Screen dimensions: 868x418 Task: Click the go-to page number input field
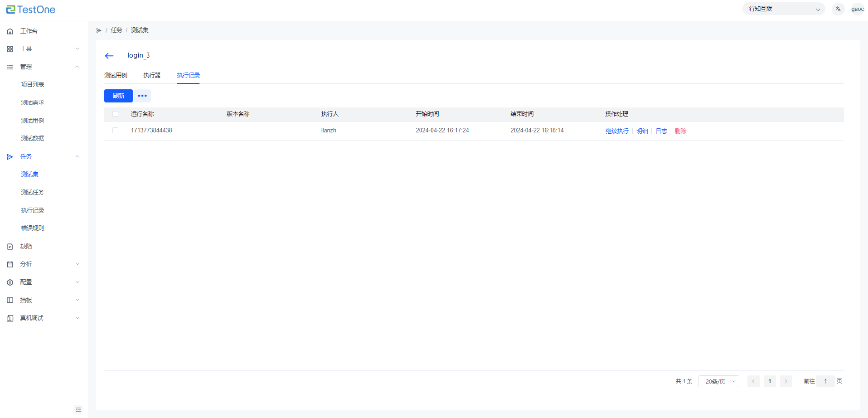click(825, 381)
